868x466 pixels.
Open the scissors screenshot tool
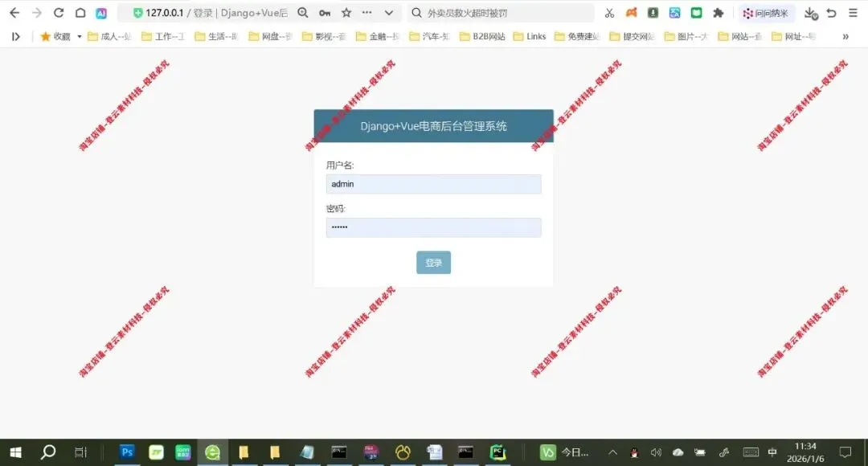tap(609, 13)
